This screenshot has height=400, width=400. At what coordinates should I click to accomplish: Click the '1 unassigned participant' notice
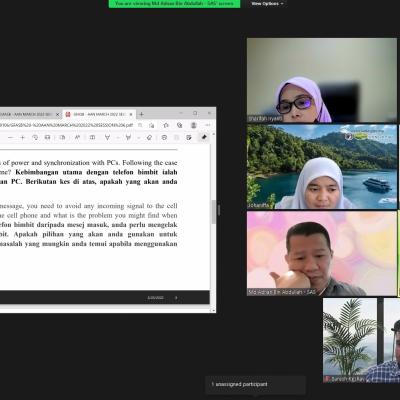click(255, 385)
